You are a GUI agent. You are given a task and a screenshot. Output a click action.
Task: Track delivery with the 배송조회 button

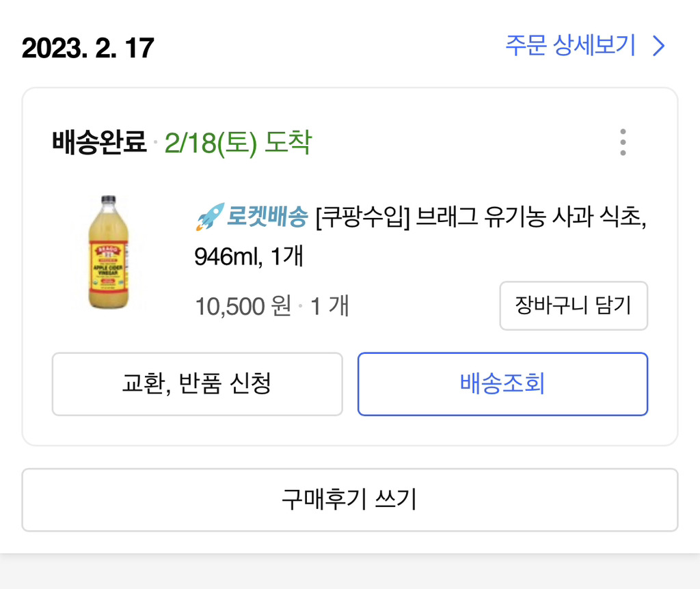502,383
